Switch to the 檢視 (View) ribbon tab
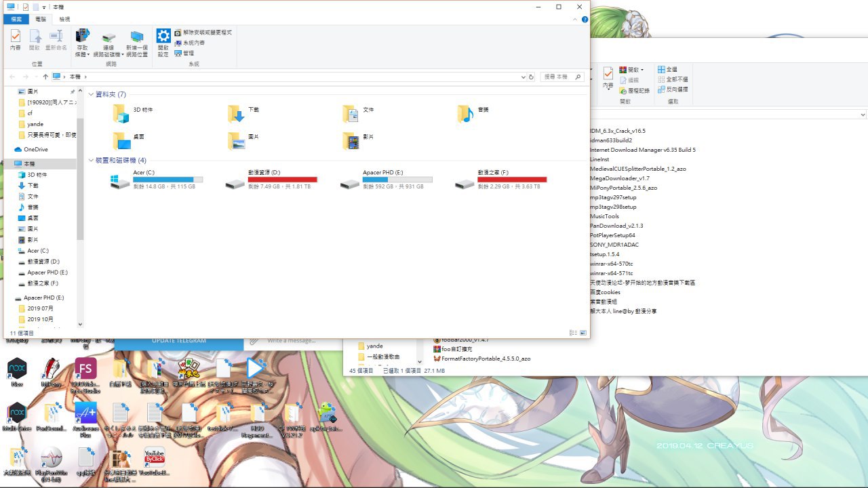Viewport: 868px width, 488px height. point(64,20)
